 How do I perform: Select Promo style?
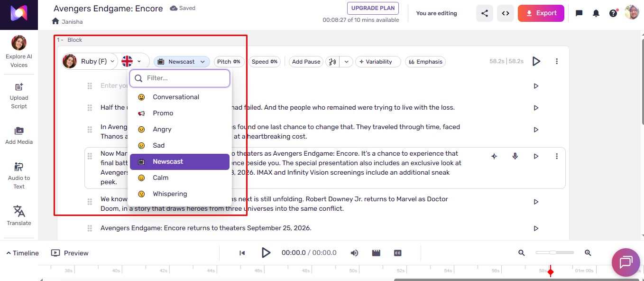(x=180, y=113)
